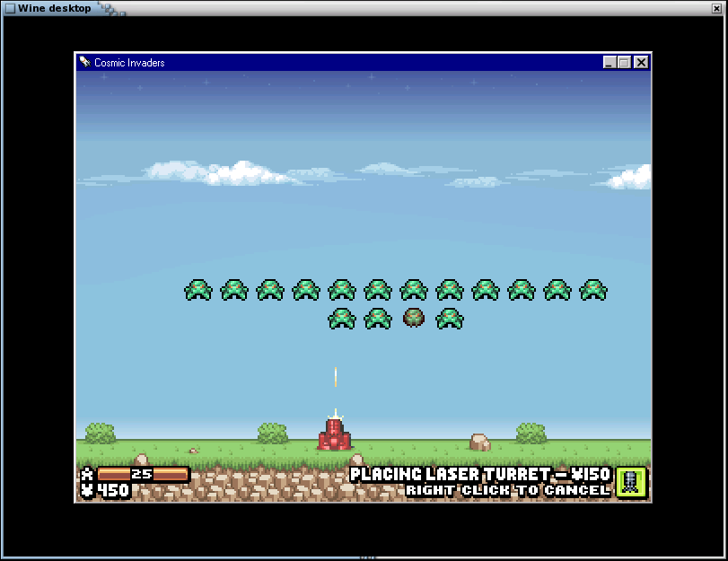This screenshot has height=561, width=728.
Task: Place turret on the rightmost green bush
Action: [x=531, y=434]
